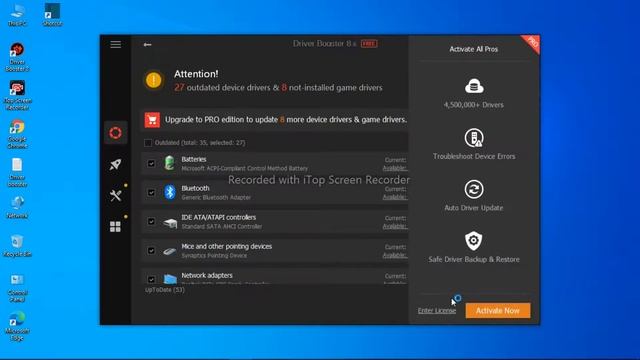Click the FREE edition badge
This screenshot has width=640, height=360.
(x=369, y=44)
